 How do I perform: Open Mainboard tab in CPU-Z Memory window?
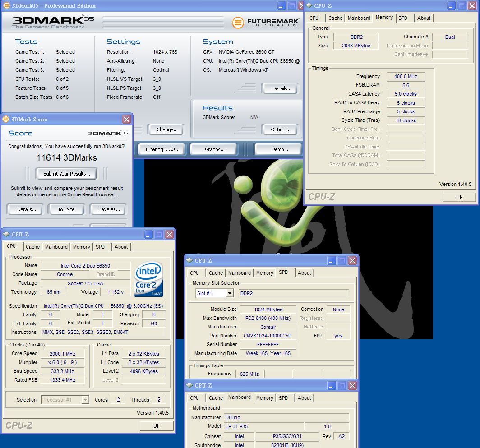359,18
